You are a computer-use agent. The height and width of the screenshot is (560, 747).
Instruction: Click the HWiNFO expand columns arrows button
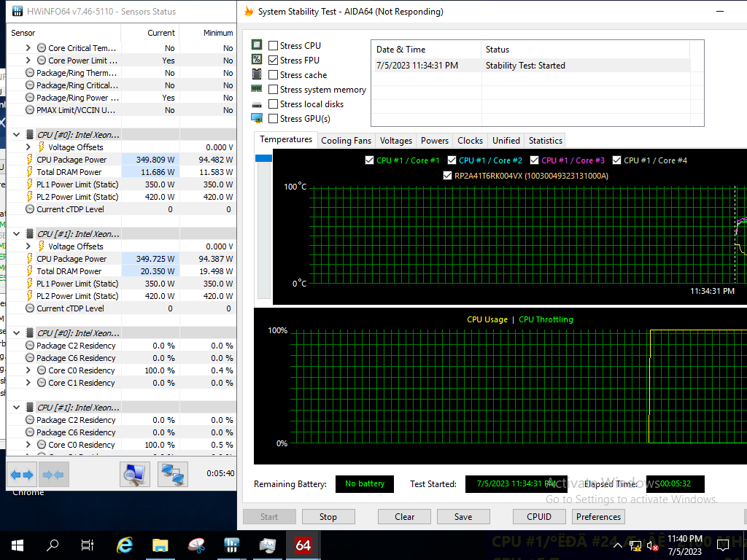click(22, 475)
